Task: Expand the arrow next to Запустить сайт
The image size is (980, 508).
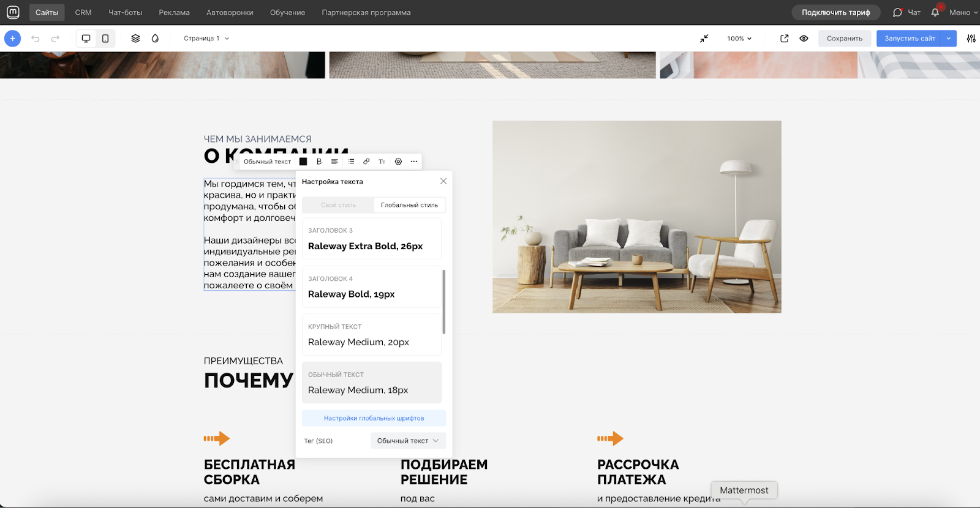Action: 949,39
